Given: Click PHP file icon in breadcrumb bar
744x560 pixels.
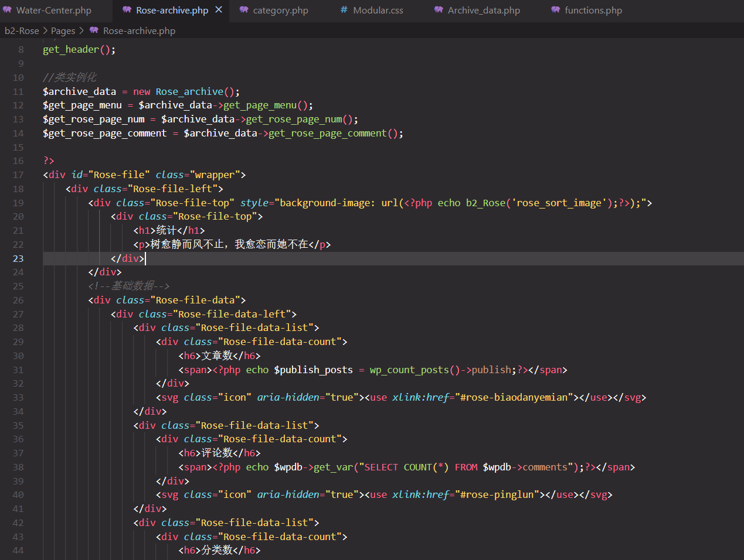Looking at the screenshot, I should 94,30.
